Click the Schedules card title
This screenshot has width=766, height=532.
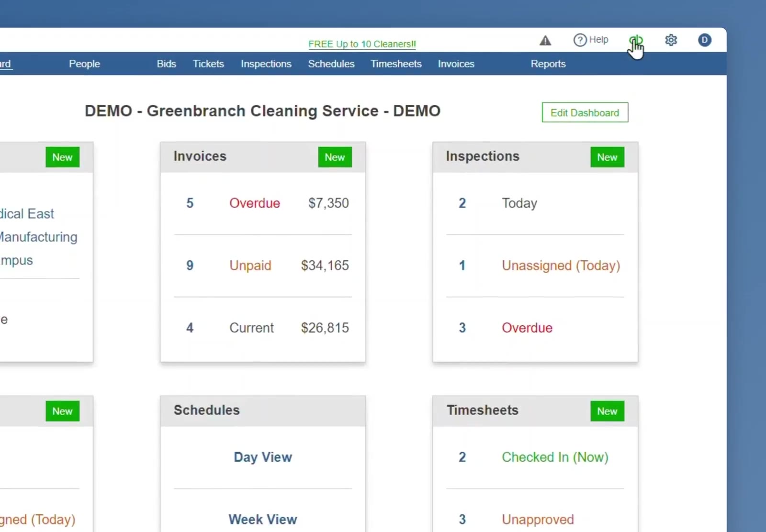(206, 410)
